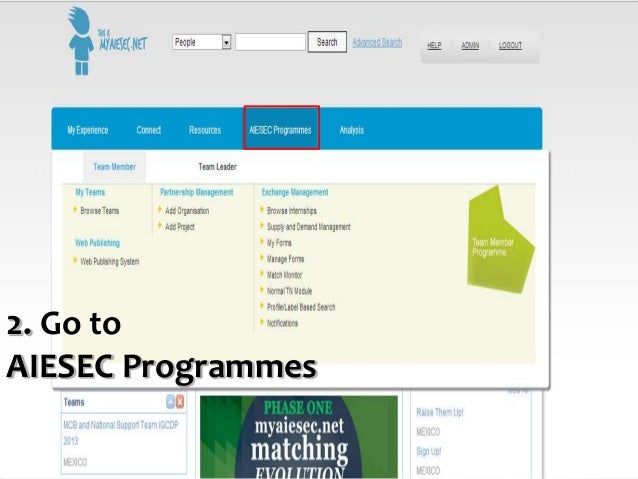Click the Web Publishing heading
638x479 pixels.
pyautogui.click(x=97, y=243)
